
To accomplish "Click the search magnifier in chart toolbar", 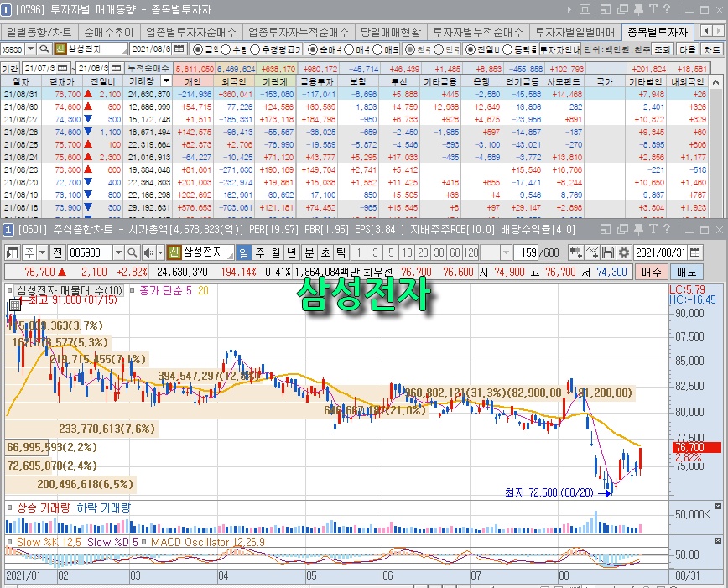I will coord(132,252).
